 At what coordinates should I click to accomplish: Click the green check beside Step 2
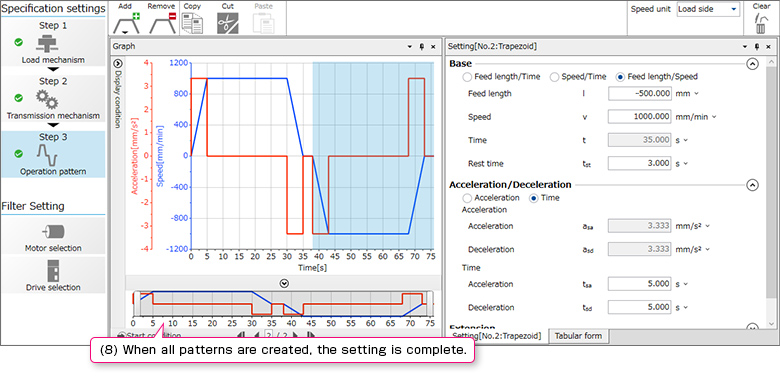pos(18,98)
